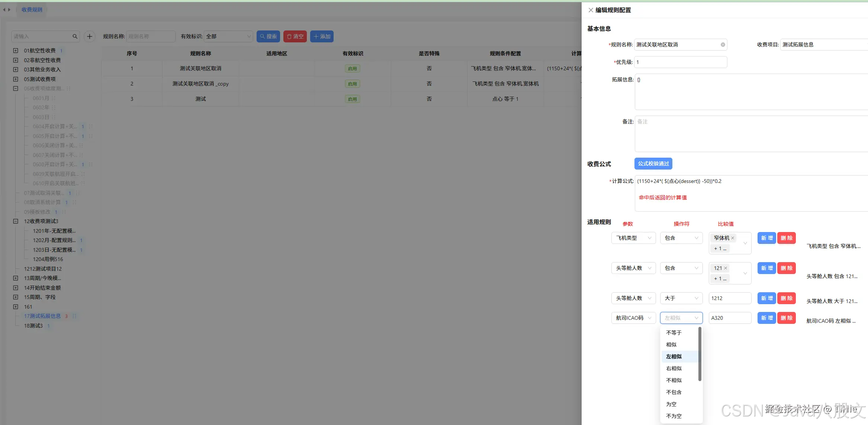Close the edit rule configuration drawer
Screen dimensions: 868x425
591,10
